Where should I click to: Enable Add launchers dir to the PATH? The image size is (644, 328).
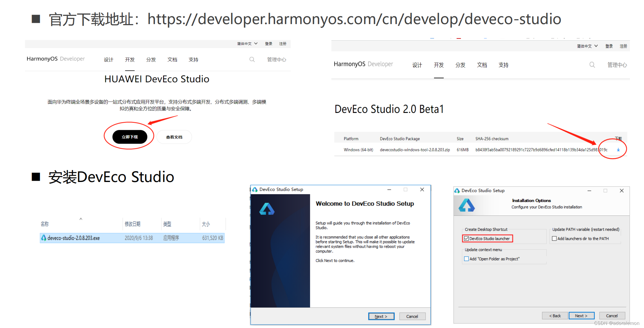tap(554, 239)
